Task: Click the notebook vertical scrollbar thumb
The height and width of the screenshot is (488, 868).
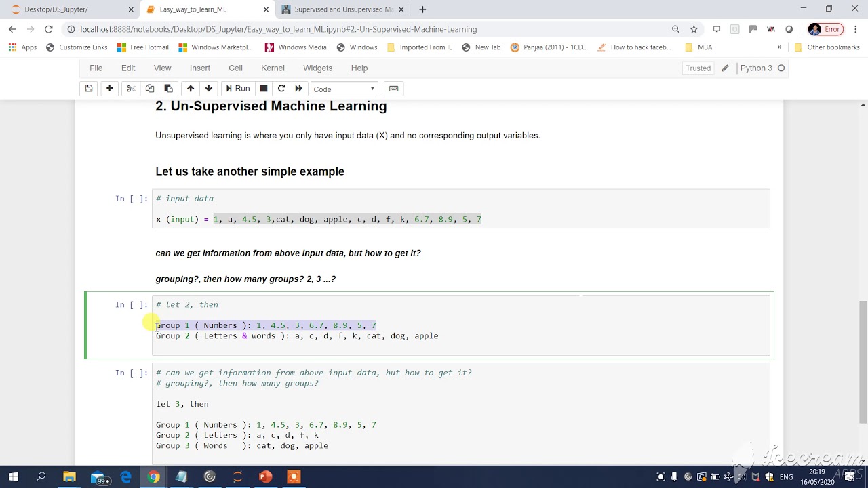Action: pos(863,361)
